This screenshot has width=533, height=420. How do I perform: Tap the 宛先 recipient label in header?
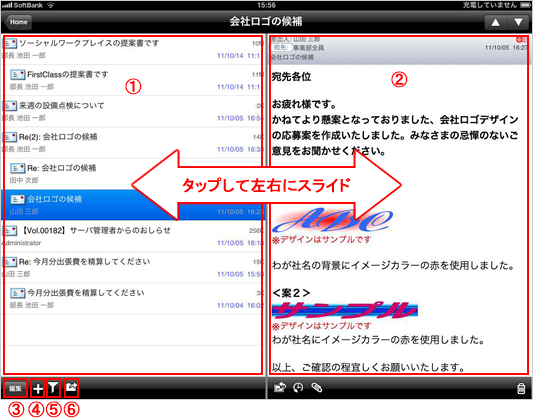(x=281, y=48)
